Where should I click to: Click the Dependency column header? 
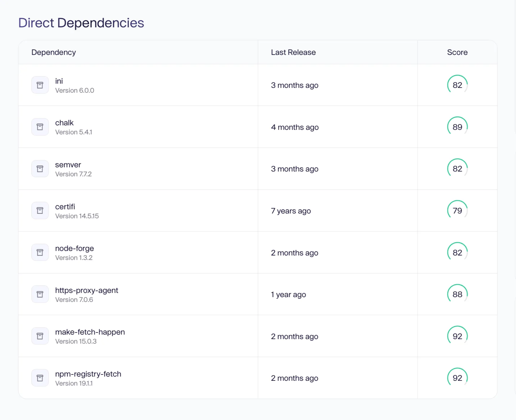pyautogui.click(x=54, y=52)
